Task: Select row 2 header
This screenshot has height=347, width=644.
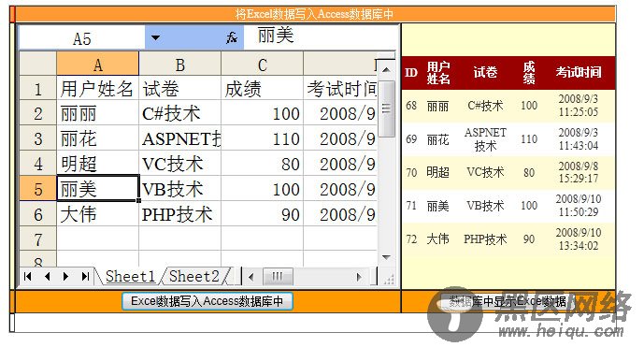Action: pyautogui.click(x=37, y=113)
